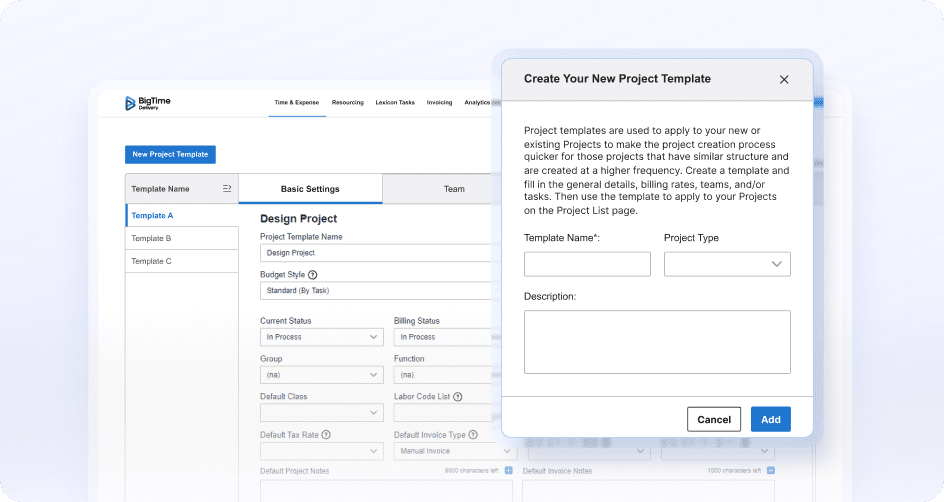Open Default Tax Rate help icon
Image resolution: width=944 pixels, height=502 pixels.
326,435
